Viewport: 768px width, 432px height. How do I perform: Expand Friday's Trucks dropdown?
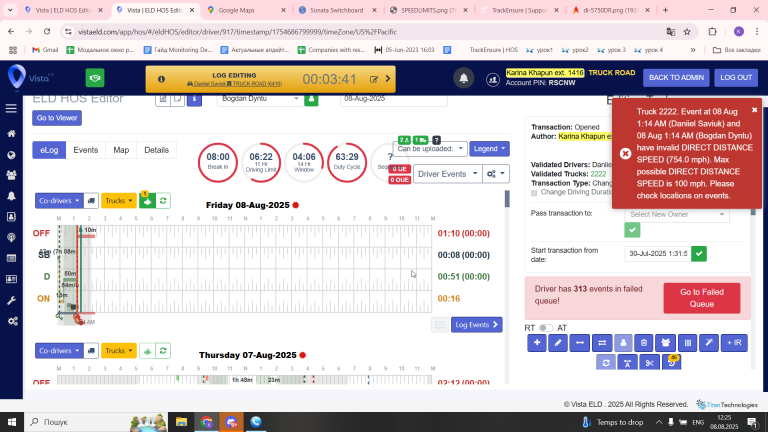point(119,201)
